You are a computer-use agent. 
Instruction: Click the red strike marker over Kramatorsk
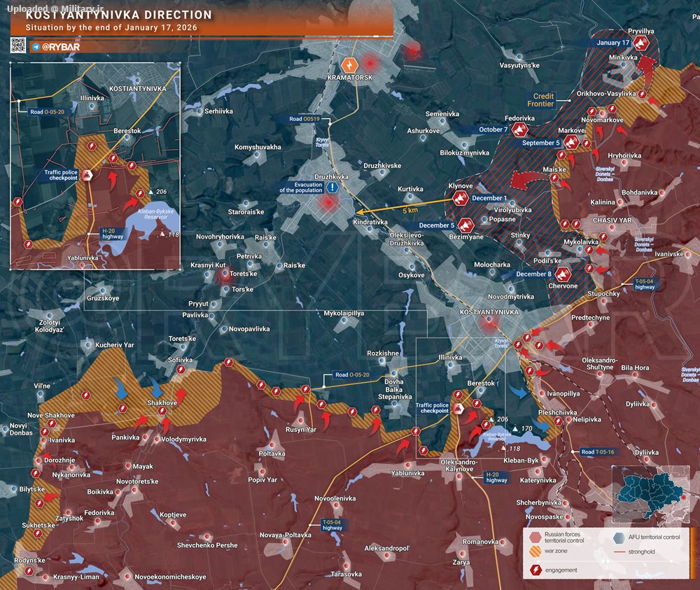[x=370, y=62]
